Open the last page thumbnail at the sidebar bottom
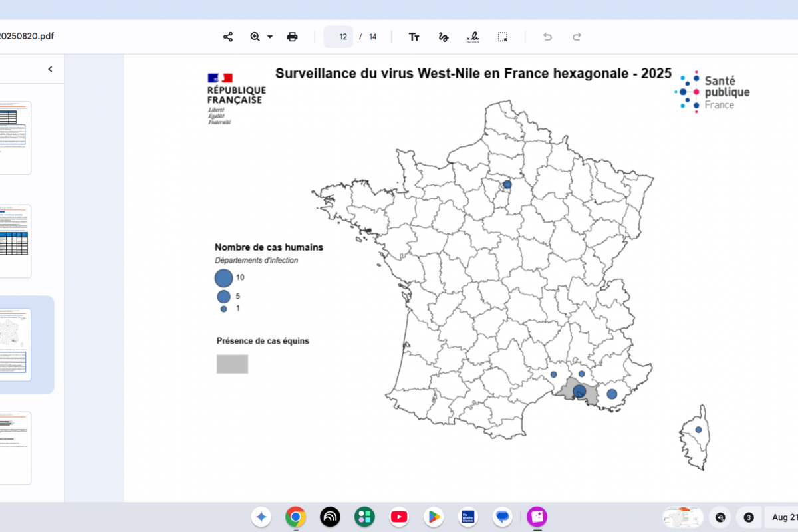The image size is (798, 532). pyautogui.click(x=15, y=448)
